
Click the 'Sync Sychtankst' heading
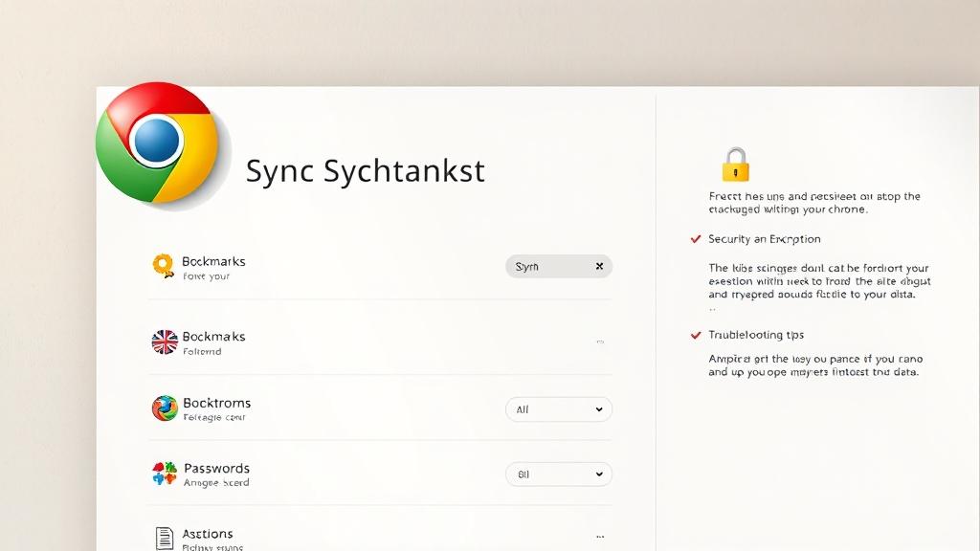pos(365,170)
